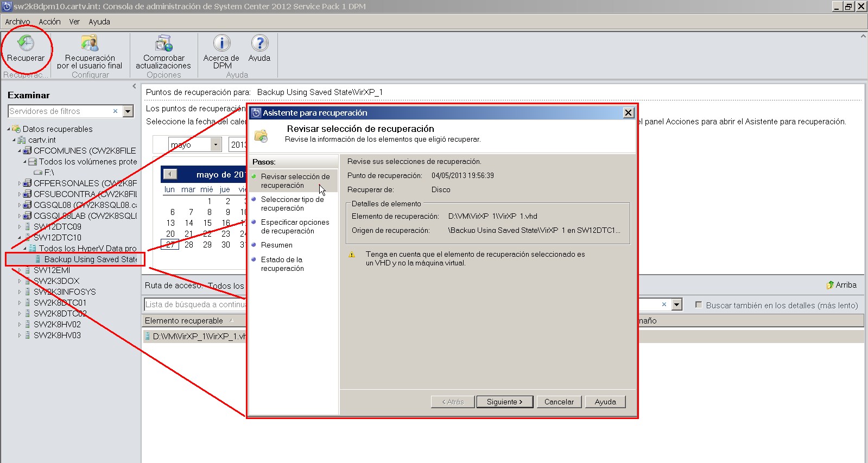Collapse the cartv.int tree node
This screenshot has height=463, width=868.
(x=14, y=140)
